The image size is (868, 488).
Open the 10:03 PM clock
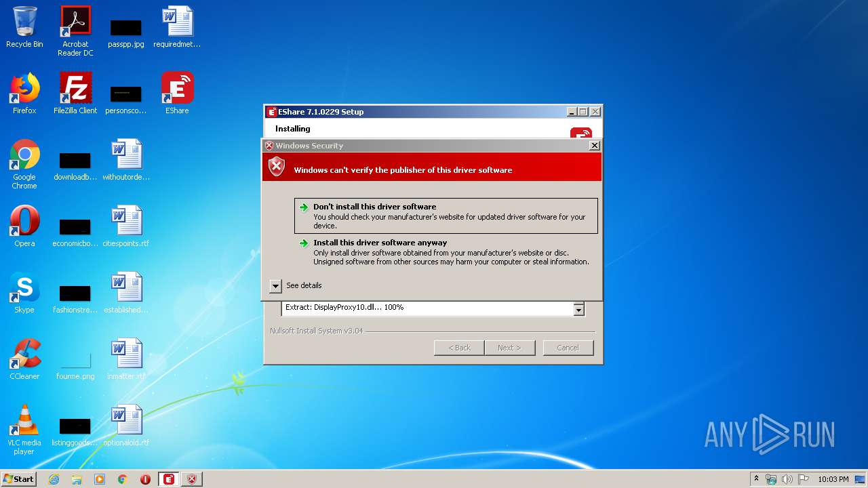tap(833, 479)
